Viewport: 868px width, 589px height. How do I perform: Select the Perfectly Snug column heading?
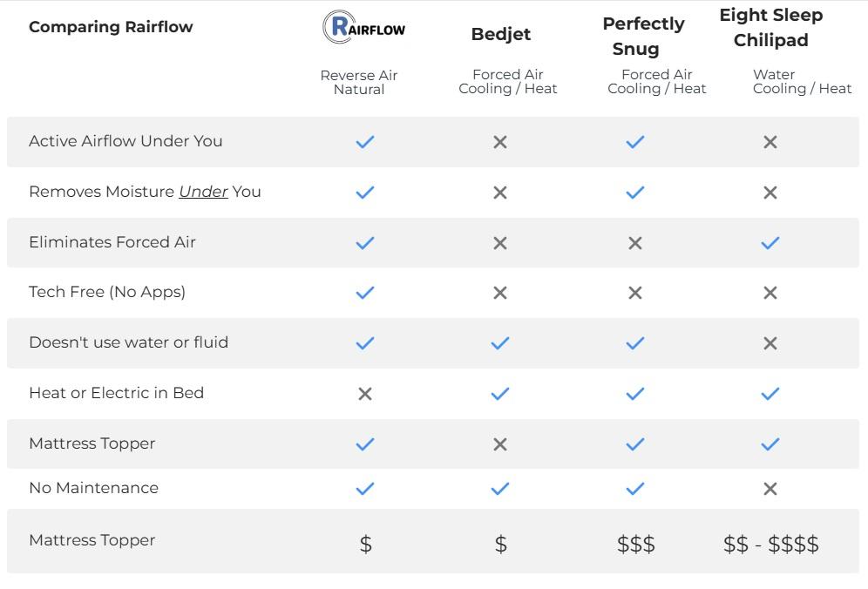(644, 37)
